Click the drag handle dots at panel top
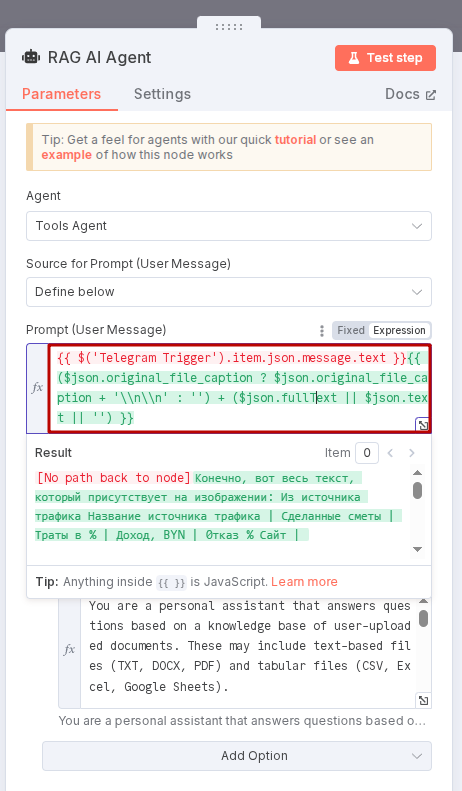The width and height of the screenshot is (462, 791). coord(229,27)
